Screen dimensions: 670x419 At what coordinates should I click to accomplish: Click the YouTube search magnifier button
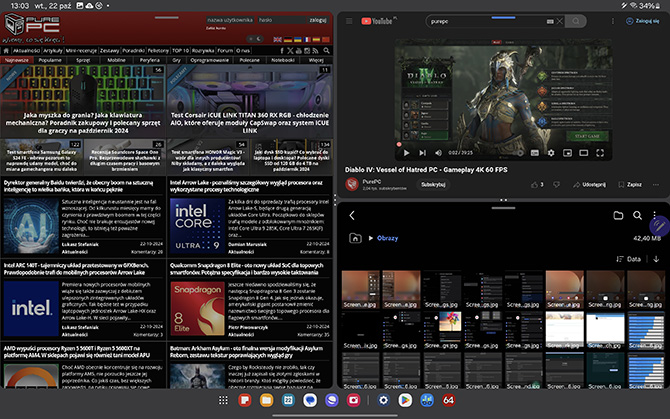576,21
